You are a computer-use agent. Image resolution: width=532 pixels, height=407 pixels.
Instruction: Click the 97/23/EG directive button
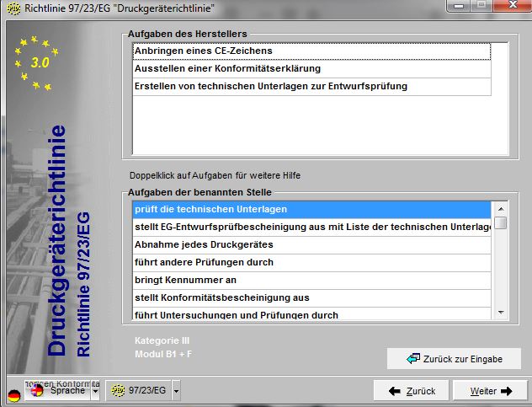click(x=139, y=390)
